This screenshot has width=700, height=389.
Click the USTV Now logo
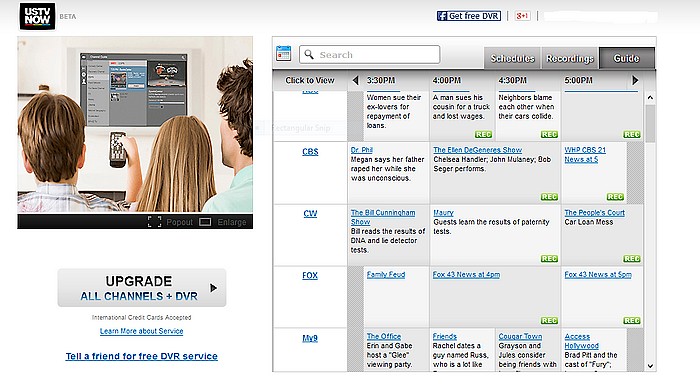tap(38, 16)
